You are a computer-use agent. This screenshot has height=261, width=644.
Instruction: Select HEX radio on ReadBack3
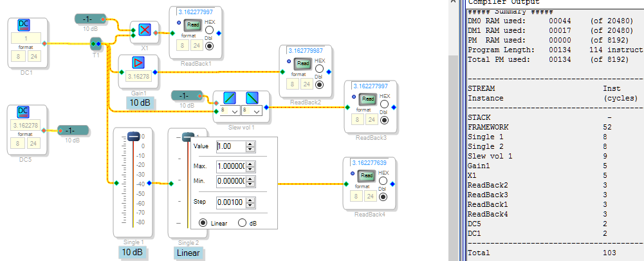pos(384,104)
